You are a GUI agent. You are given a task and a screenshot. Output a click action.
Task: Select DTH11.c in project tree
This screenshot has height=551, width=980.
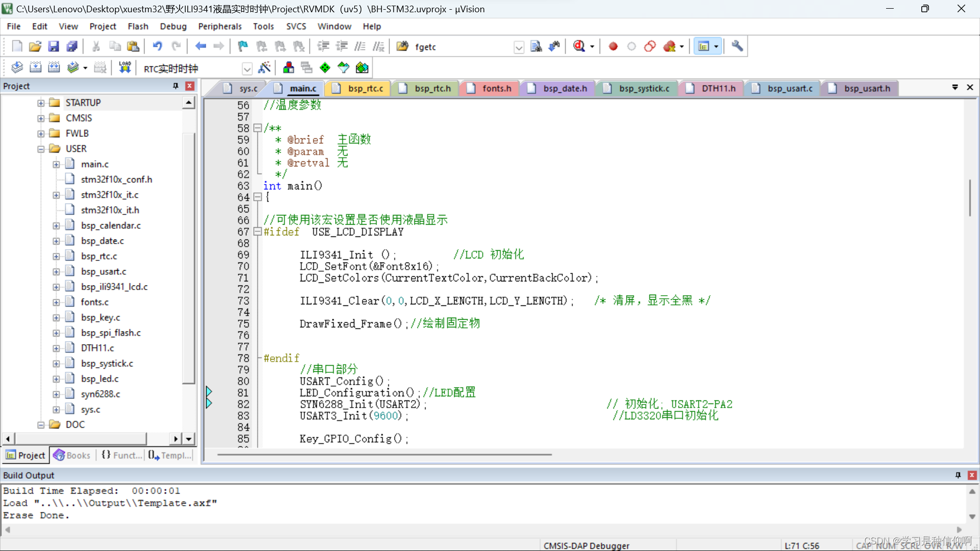97,348
